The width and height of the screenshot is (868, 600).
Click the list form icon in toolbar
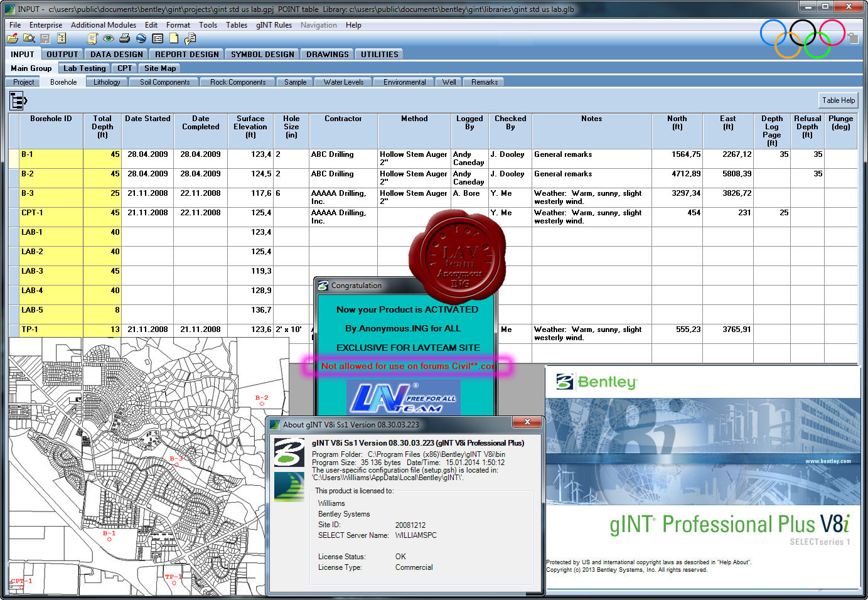click(x=158, y=38)
